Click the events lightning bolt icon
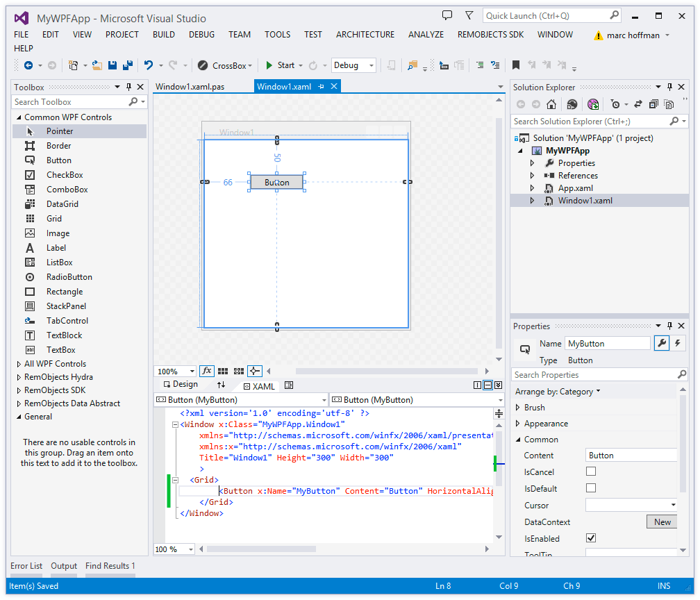This screenshot has height=600, width=700. [x=678, y=343]
